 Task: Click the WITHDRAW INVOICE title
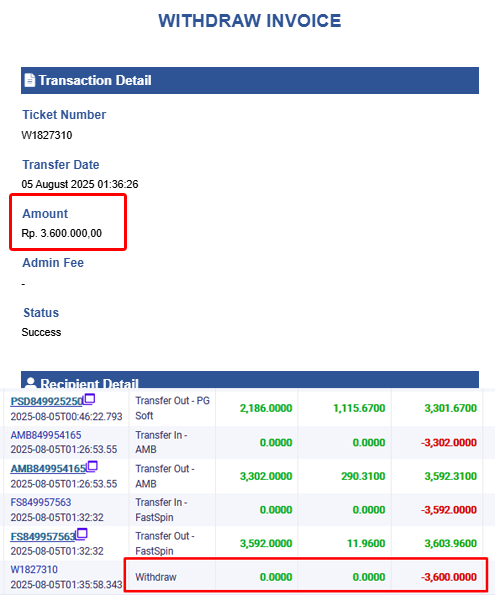pos(250,21)
